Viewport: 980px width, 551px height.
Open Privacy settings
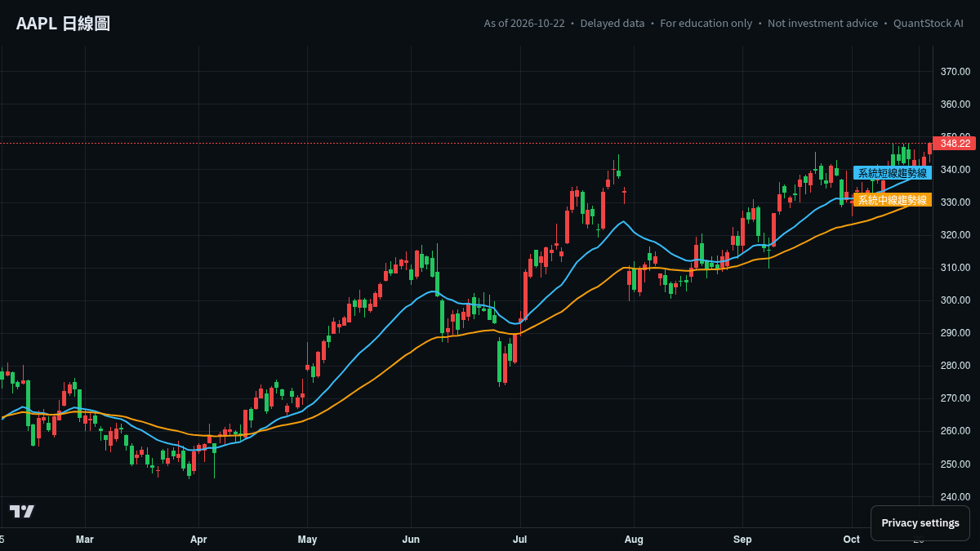point(920,523)
